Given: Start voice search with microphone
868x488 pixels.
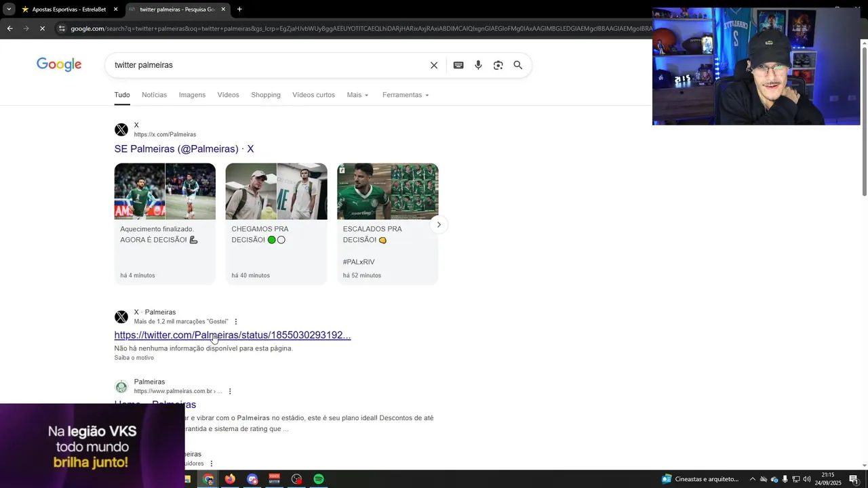Looking at the screenshot, I should point(478,65).
